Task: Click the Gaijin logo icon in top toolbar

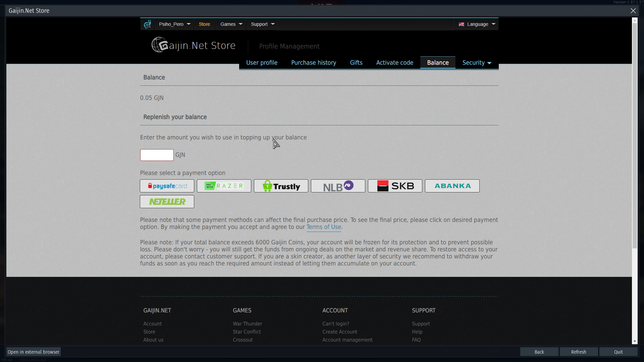Action: (147, 24)
